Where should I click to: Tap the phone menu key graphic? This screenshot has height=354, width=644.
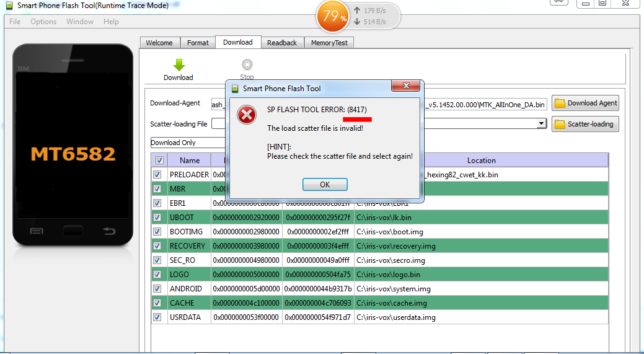[37, 231]
